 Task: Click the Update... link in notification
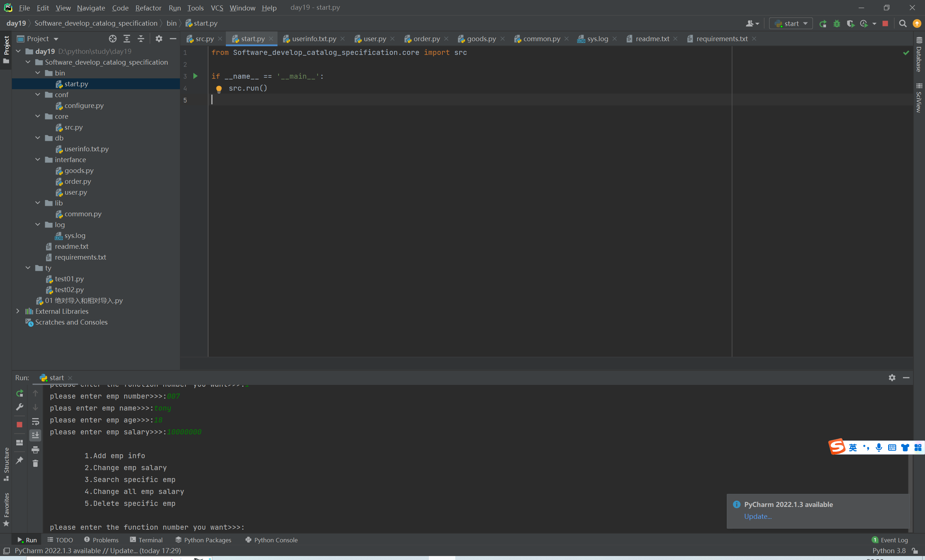(758, 516)
